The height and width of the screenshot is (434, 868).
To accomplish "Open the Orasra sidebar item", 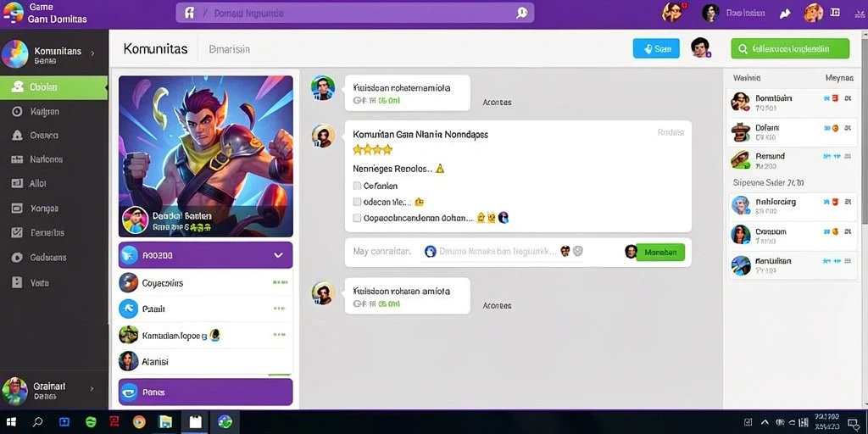I will pyautogui.click(x=53, y=135).
